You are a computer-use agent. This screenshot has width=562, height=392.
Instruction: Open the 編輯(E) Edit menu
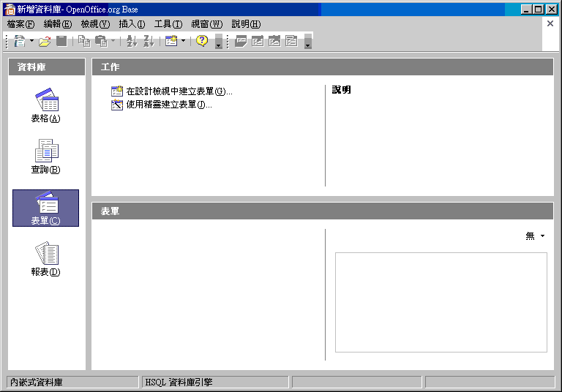point(58,24)
